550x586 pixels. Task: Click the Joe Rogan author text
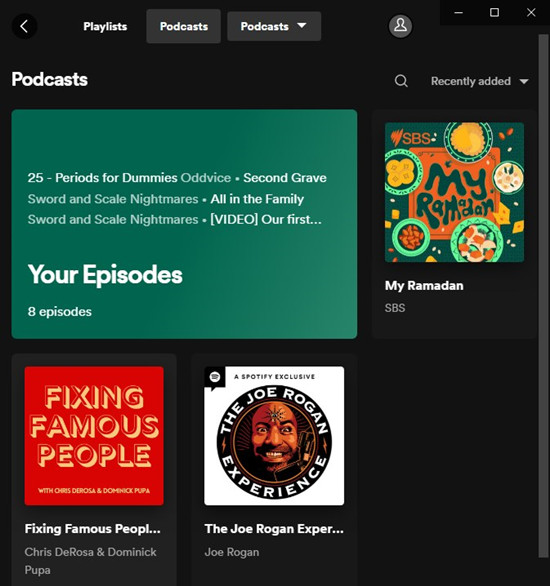pyautogui.click(x=232, y=552)
